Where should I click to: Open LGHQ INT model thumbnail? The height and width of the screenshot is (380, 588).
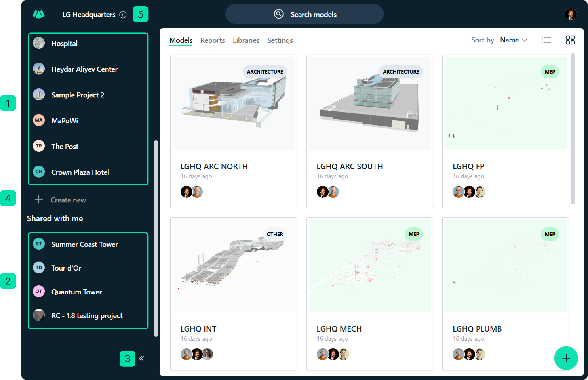pos(234,266)
